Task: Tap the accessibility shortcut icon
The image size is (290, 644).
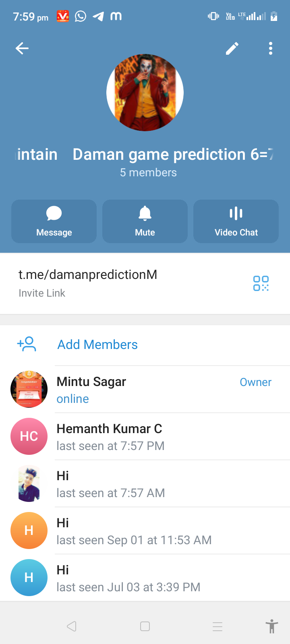Action: pos(272,626)
